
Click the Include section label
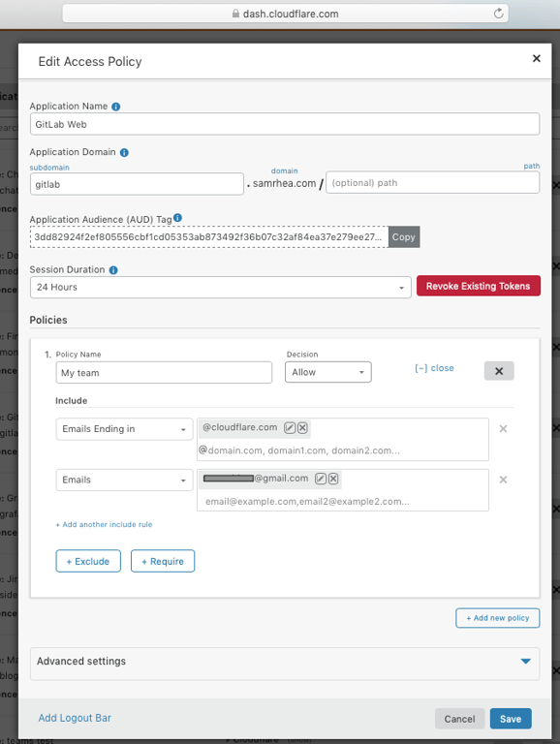coord(71,400)
